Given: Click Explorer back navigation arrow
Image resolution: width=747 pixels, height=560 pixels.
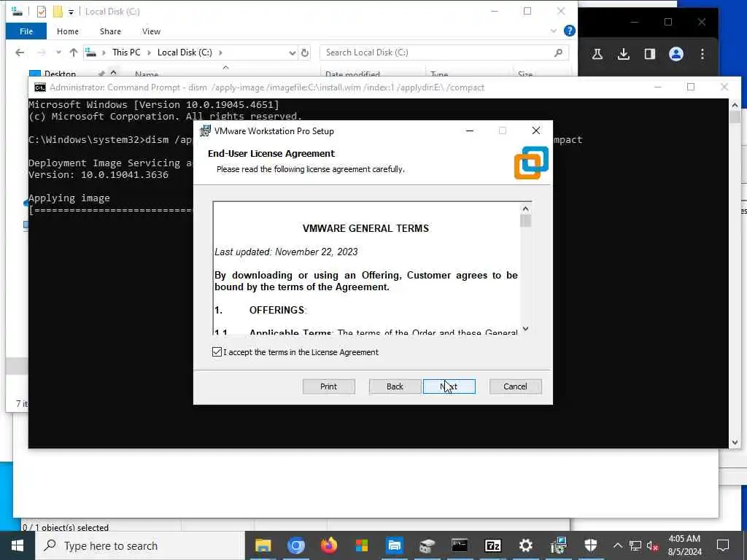Looking at the screenshot, I should (20, 52).
